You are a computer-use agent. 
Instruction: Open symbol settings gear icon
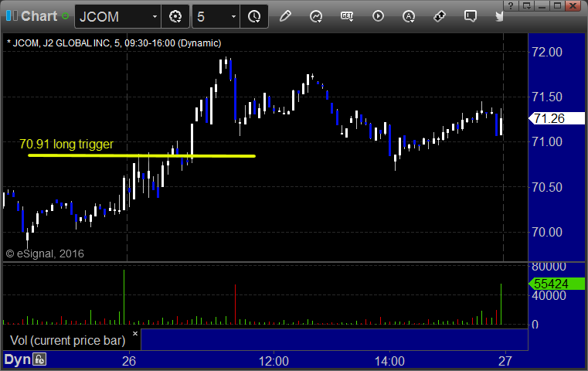point(175,16)
